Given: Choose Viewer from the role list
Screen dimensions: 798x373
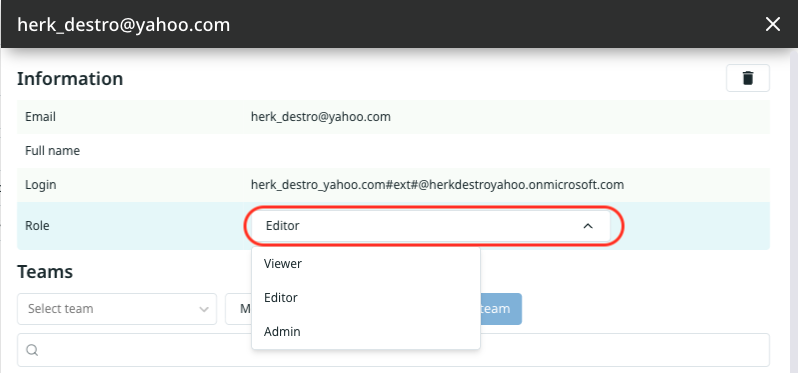Looking at the screenshot, I should [366, 264].
